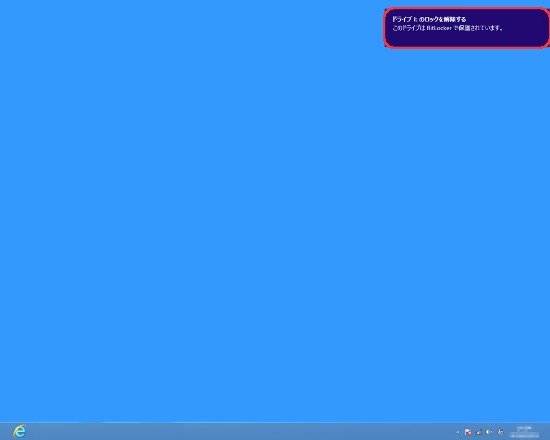Show hidden system tray icons

[457, 432]
